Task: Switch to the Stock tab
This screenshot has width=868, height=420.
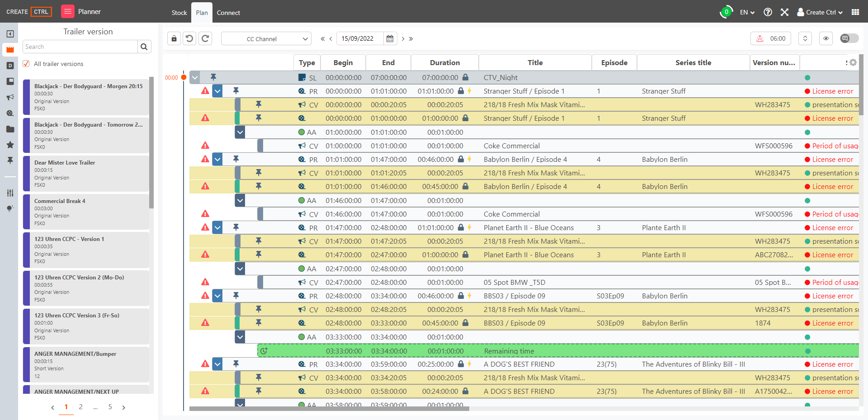Action: [x=179, y=13]
